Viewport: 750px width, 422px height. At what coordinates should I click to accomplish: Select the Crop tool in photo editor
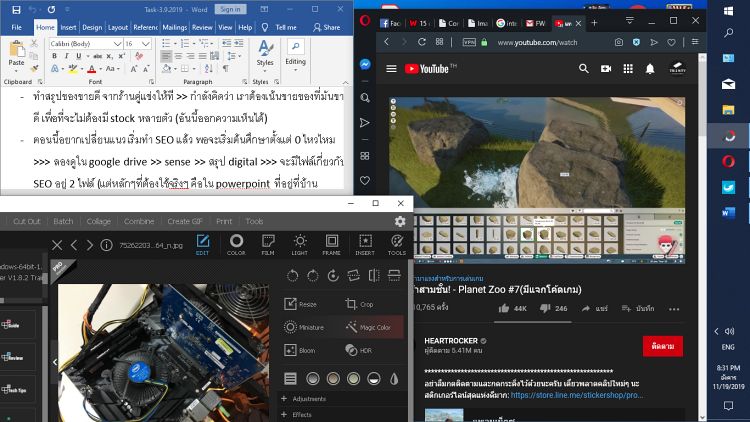click(359, 304)
